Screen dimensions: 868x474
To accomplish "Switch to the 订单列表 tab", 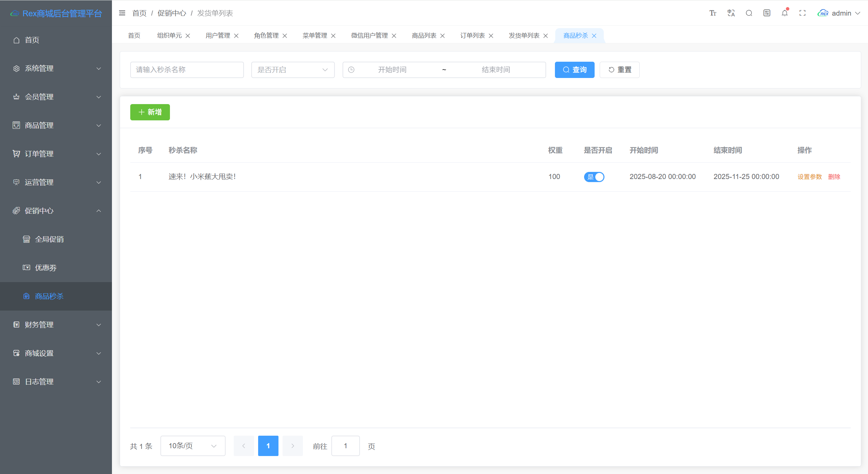I will click(x=472, y=36).
